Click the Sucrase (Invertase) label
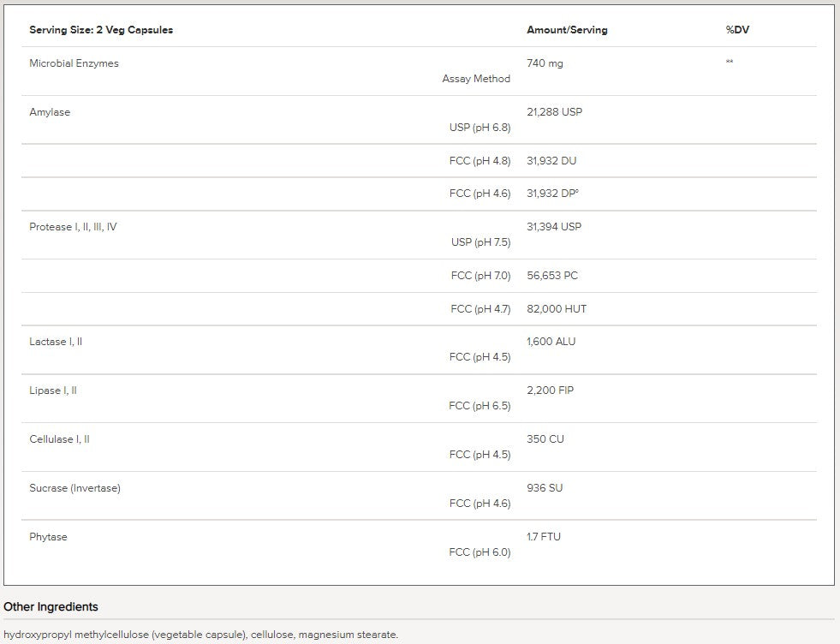840x644 pixels. click(74, 488)
